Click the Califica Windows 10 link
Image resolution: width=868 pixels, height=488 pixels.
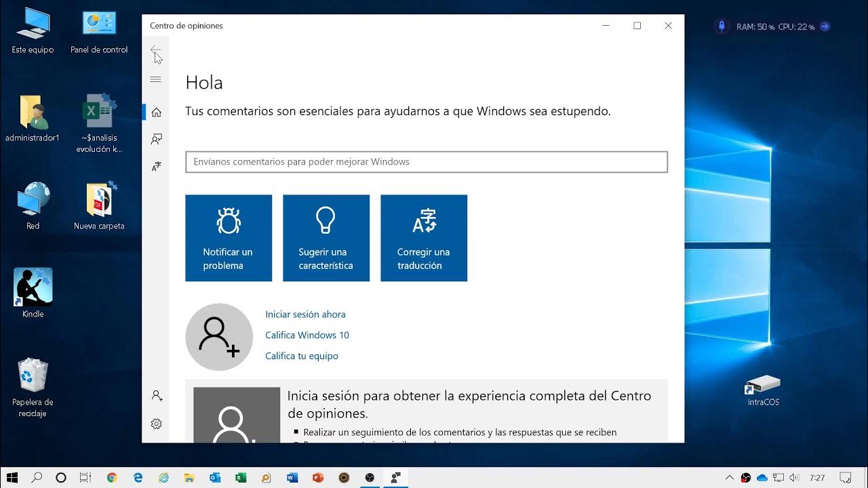(x=307, y=335)
